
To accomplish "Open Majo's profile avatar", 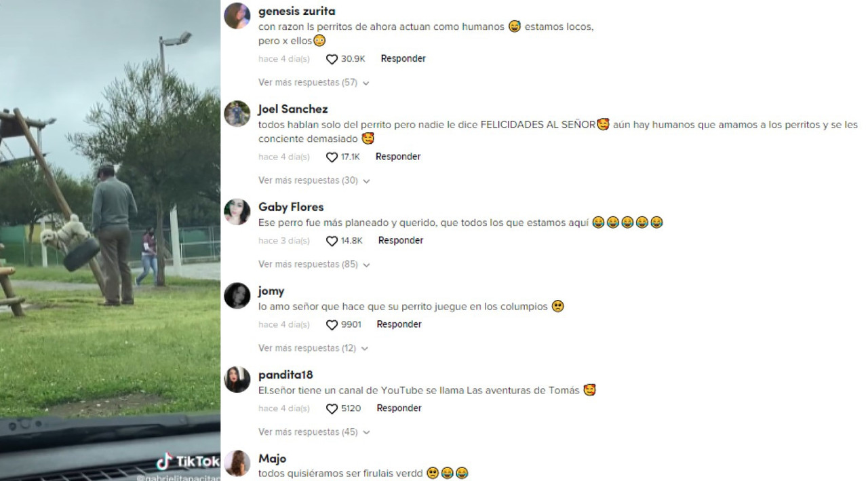I will coord(237,463).
